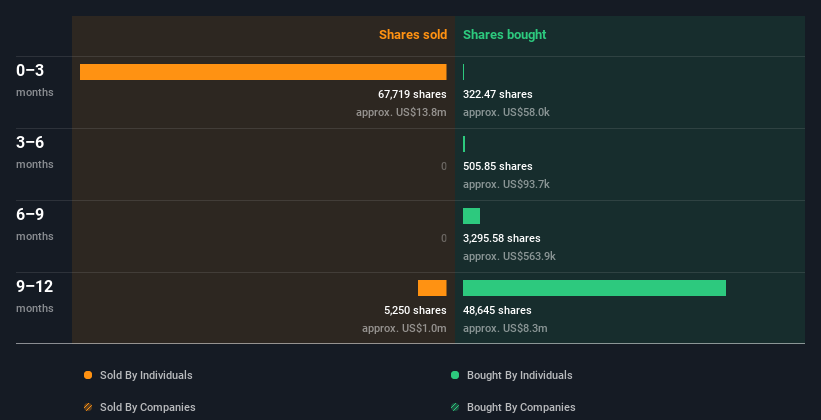Select the Sold By Companies legend label

[x=148, y=407]
